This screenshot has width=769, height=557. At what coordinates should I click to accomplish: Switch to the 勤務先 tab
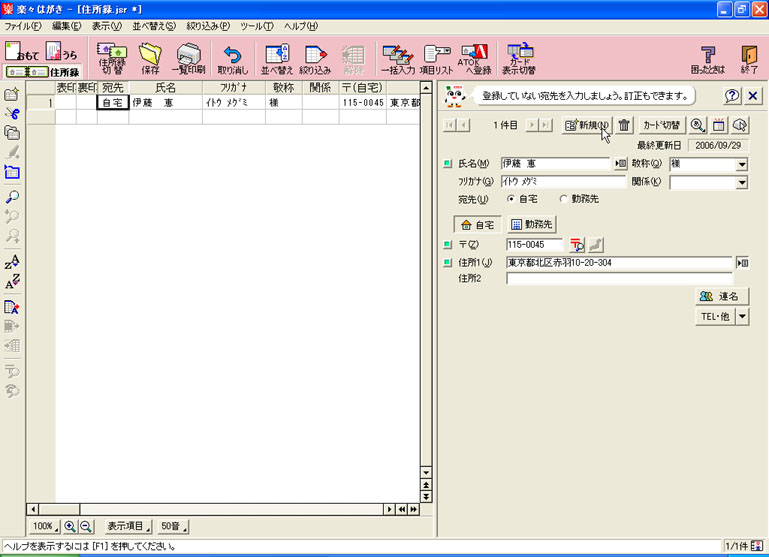point(531,224)
